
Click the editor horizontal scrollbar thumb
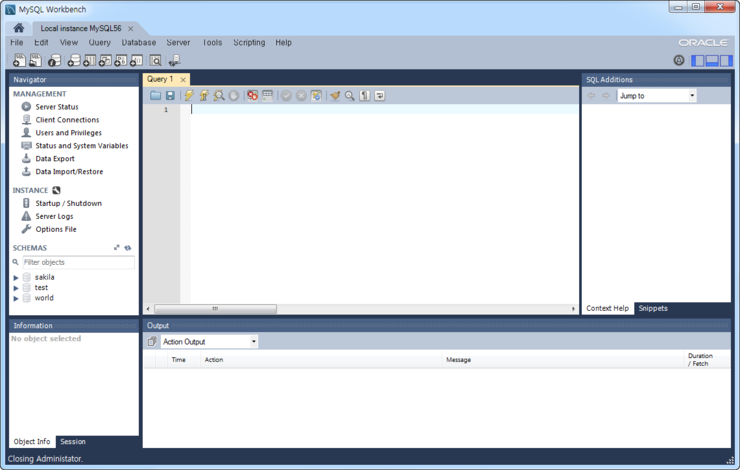click(215, 309)
